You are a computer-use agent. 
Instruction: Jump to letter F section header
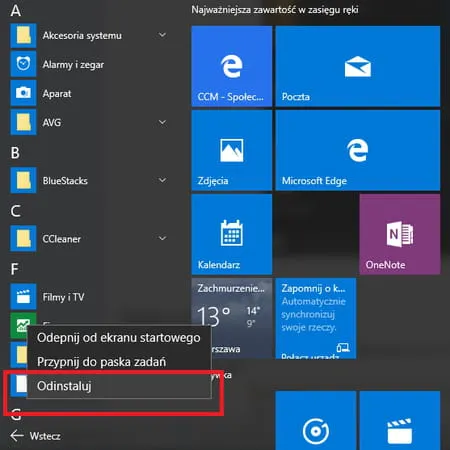pos(14,269)
